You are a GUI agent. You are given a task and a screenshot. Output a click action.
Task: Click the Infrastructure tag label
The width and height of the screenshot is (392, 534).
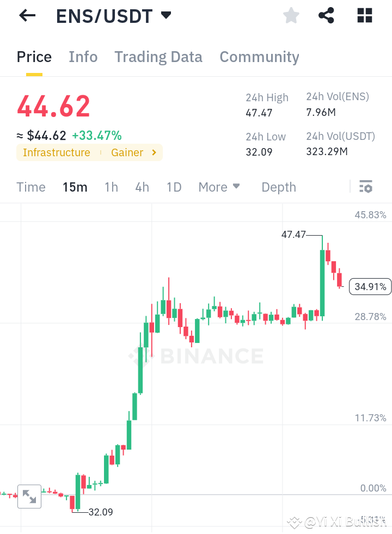pyautogui.click(x=56, y=152)
